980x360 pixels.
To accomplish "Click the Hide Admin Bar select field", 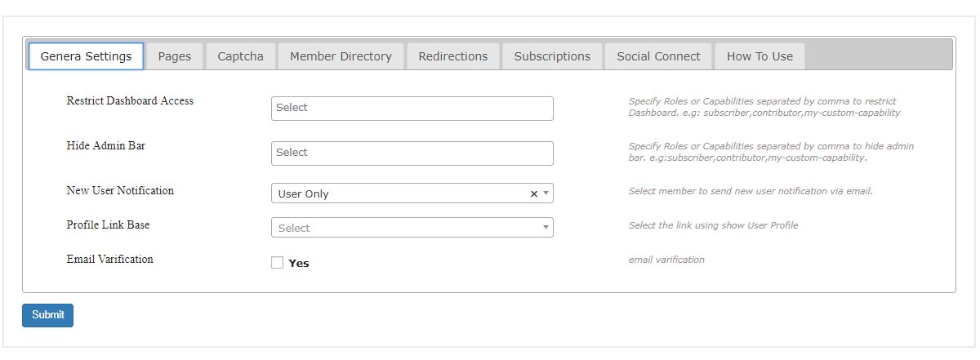I will click(x=412, y=153).
